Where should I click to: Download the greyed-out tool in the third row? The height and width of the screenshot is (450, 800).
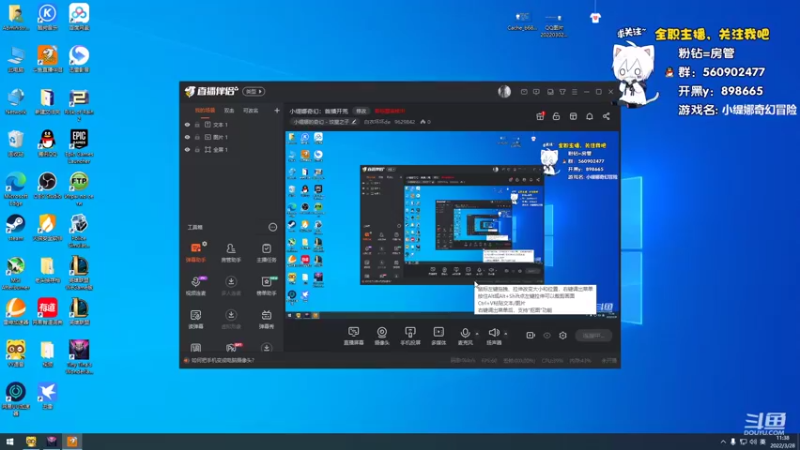tap(231, 319)
